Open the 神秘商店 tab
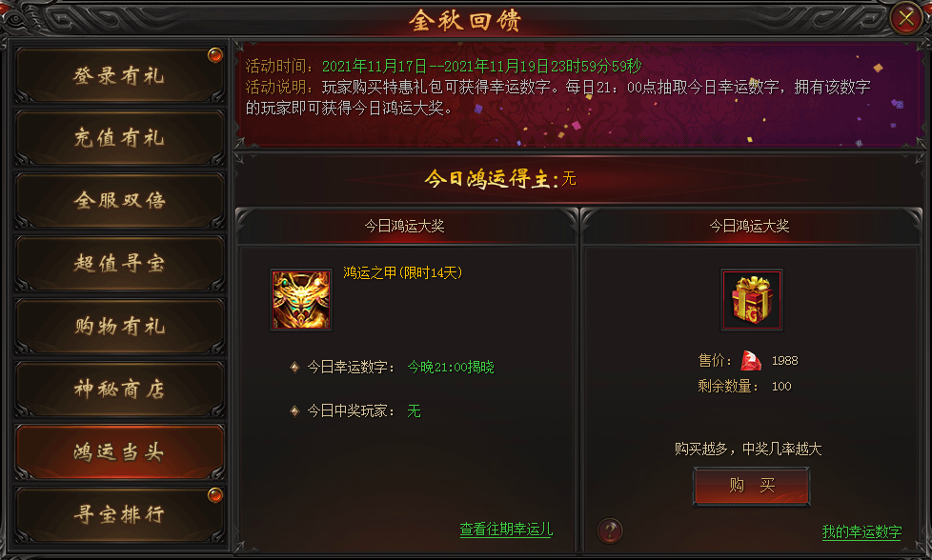 (x=119, y=389)
